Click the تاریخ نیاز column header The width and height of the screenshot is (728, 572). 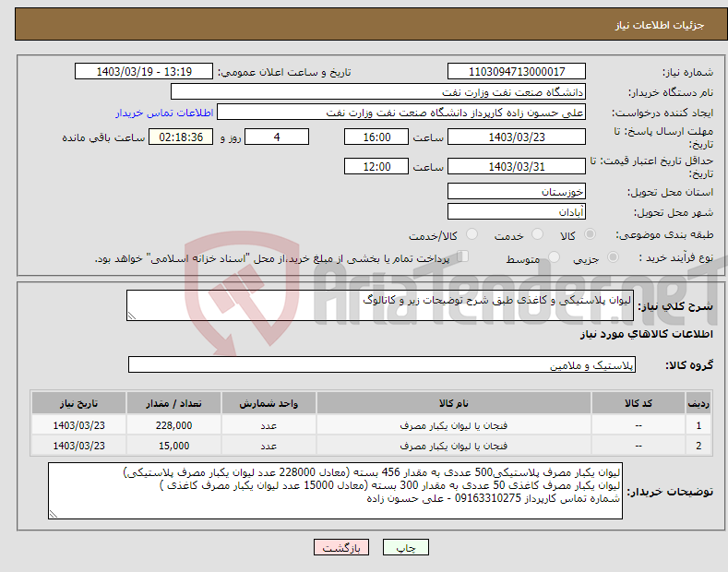[x=78, y=403]
